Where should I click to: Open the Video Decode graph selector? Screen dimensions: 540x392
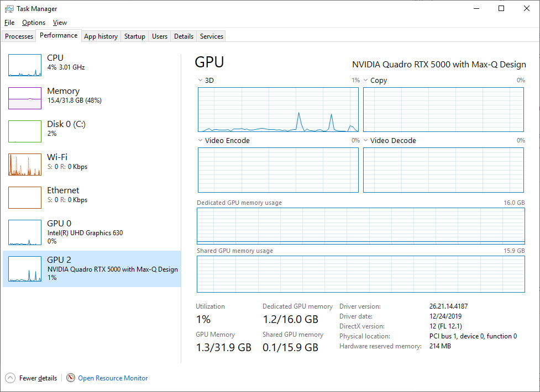[x=365, y=140]
